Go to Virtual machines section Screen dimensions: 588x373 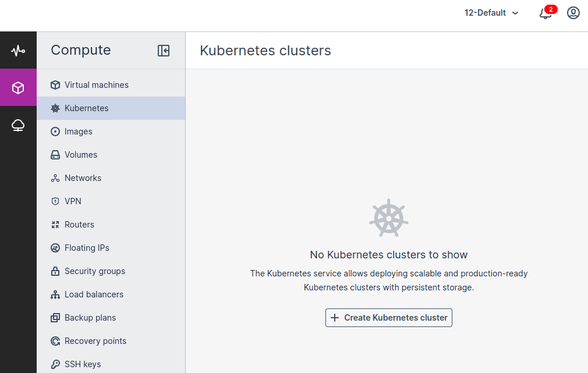point(111,85)
